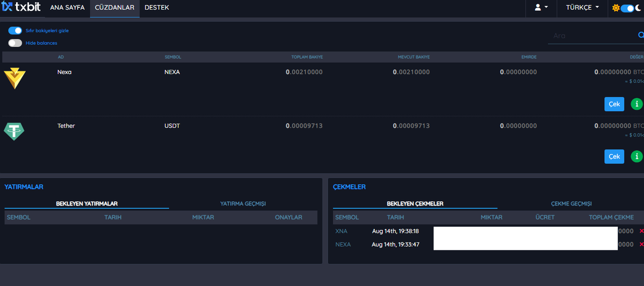Click Çek button for Nexa
The height and width of the screenshot is (286, 644).
point(614,104)
